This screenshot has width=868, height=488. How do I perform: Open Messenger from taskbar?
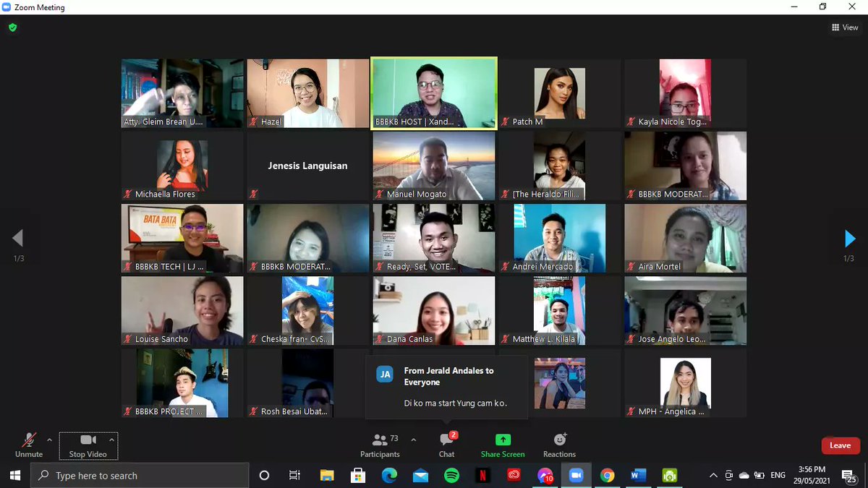tap(545, 475)
